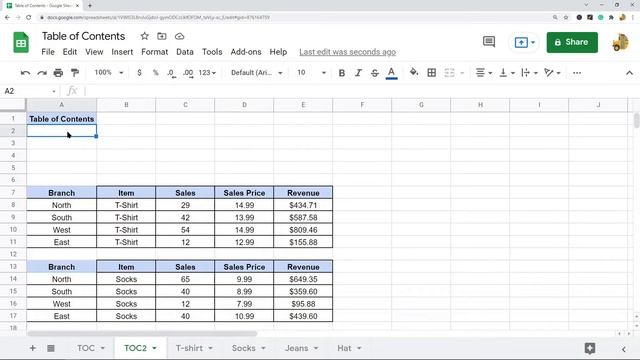Open the text color picker

coord(391,73)
